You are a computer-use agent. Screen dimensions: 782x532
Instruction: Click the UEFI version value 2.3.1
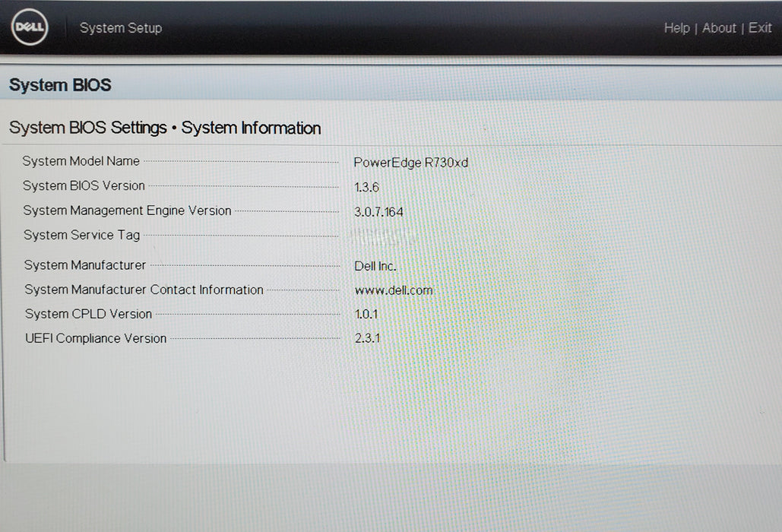[367, 338]
